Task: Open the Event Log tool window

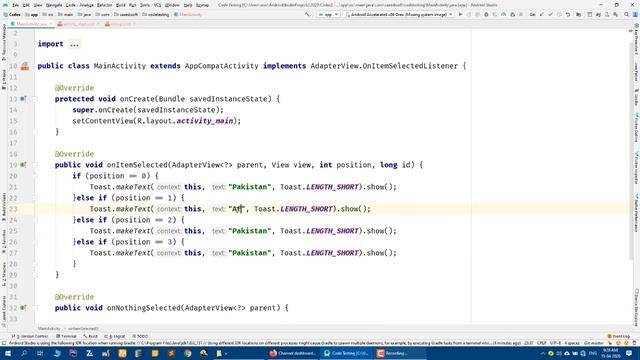Action: pyautogui.click(x=619, y=336)
